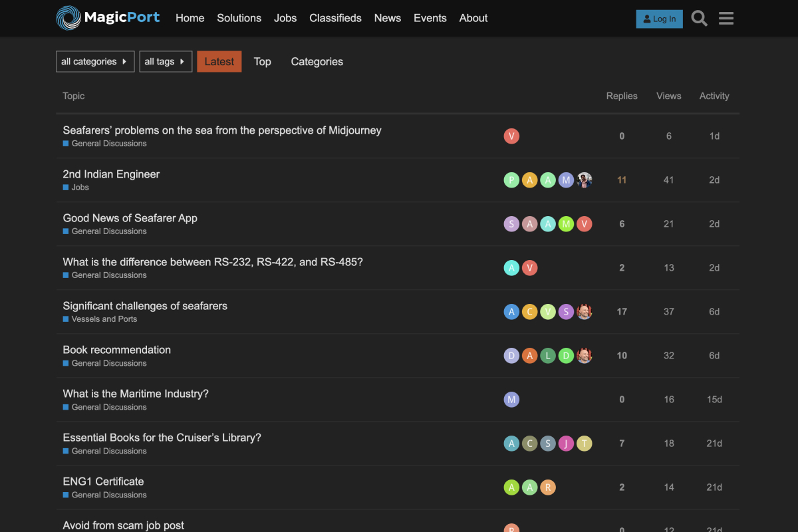Viewport: 798px width, 532px height.
Task: Open the photo avatar in 2nd Indian Engineer row
Action: [584, 180]
